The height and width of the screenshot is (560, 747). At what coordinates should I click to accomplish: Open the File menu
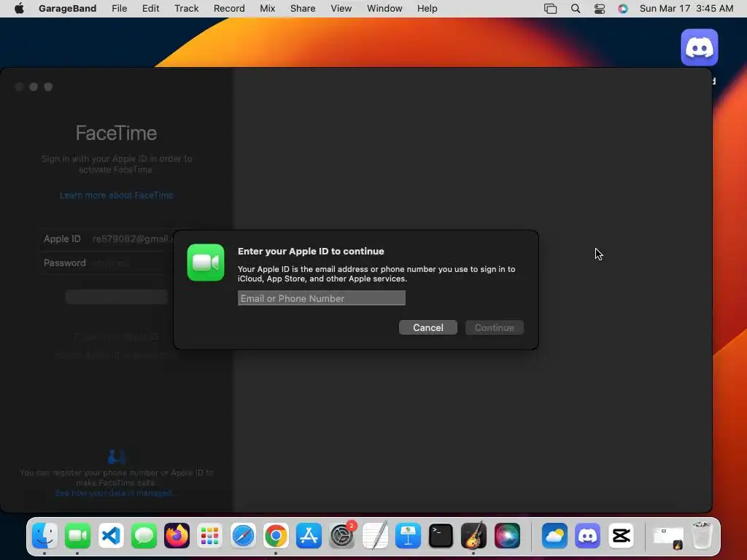pos(119,9)
